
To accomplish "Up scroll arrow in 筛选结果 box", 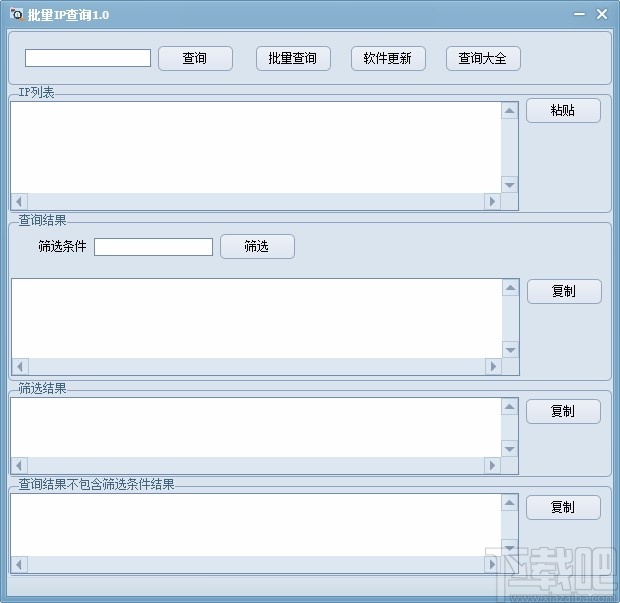I will tap(510, 406).
